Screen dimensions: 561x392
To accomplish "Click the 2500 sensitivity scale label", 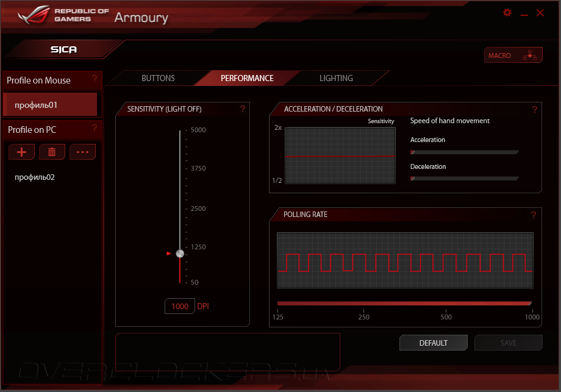I will pyautogui.click(x=198, y=208).
